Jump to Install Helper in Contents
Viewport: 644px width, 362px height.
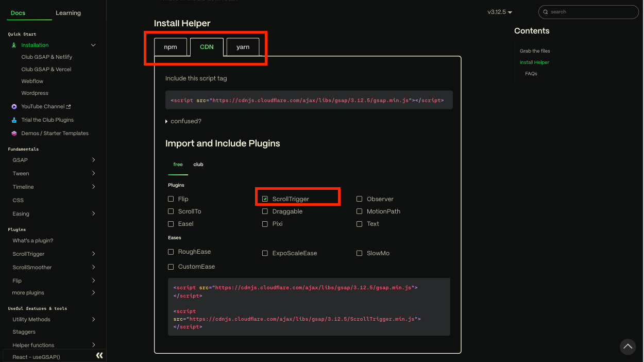(x=534, y=62)
